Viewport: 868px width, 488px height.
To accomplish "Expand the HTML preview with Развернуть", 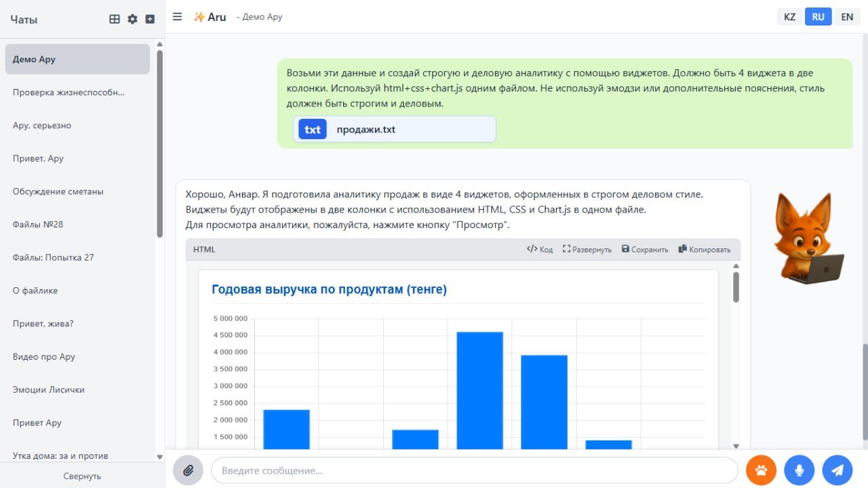I will [x=587, y=250].
